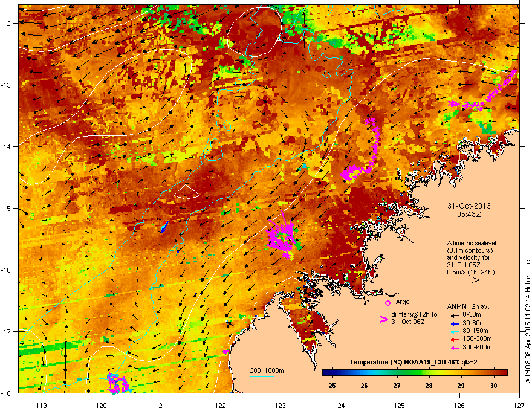532x411 pixels.
Task: Click the longitude axis label '124'
Action: [x=340, y=405]
